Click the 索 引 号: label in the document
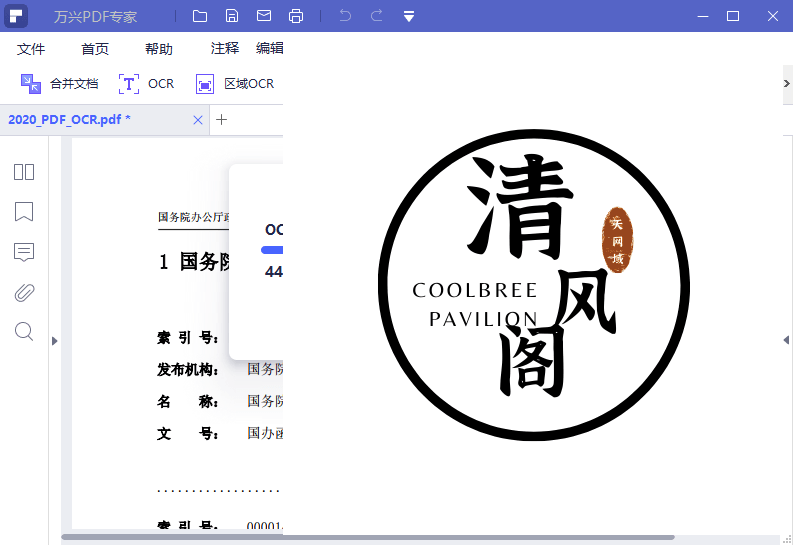The image size is (793, 545). 188,337
